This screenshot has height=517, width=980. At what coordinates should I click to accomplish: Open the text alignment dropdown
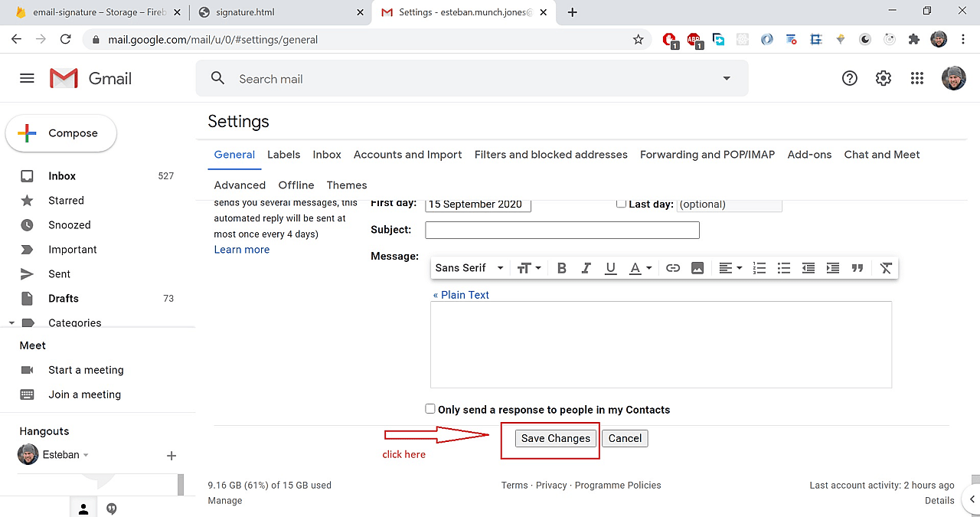[x=730, y=268]
